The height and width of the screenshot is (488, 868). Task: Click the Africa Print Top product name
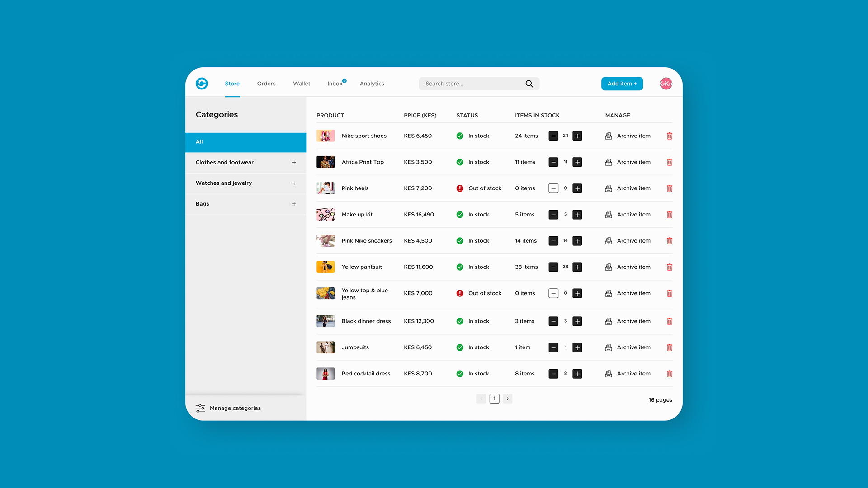coord(363,162)
